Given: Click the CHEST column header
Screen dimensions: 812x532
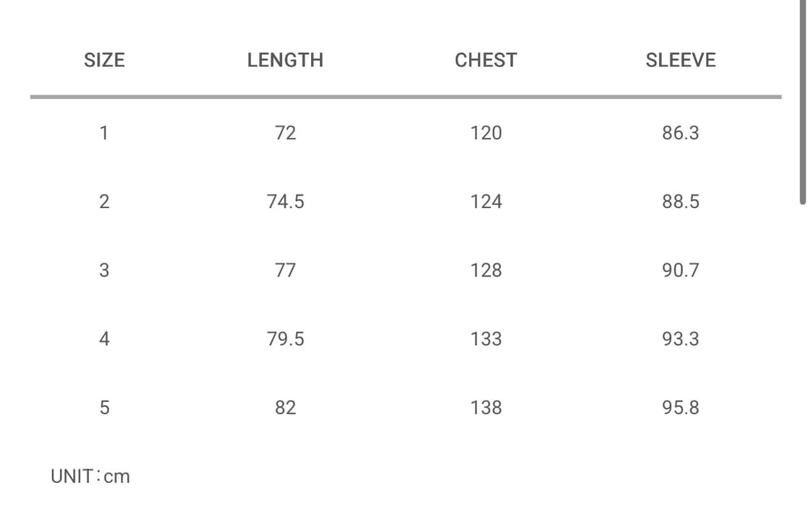Looking at the screenshot, I should click(486, 60).
